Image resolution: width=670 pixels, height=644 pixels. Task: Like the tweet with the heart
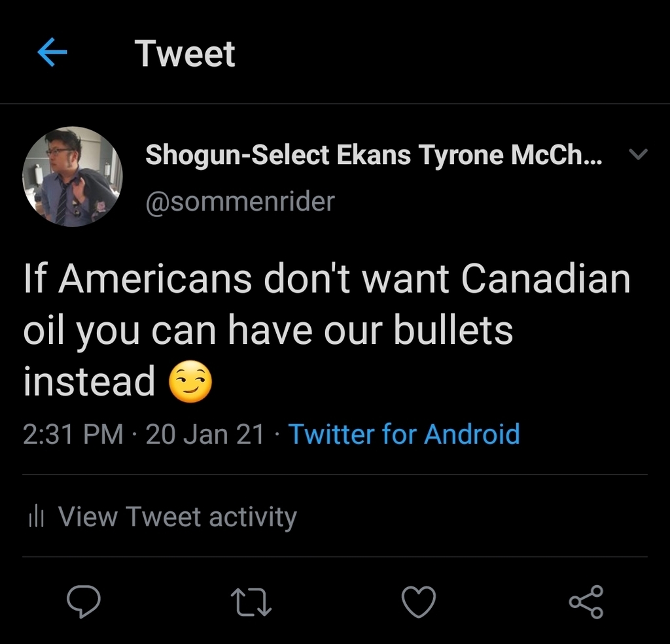(419, 602)
